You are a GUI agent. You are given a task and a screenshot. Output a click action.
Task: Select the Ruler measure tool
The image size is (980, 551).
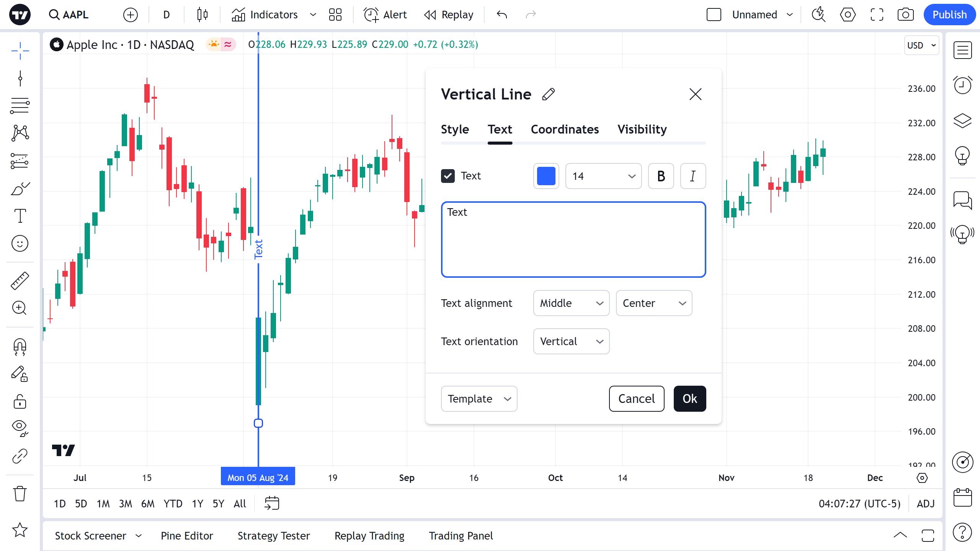tap(20, 280)
